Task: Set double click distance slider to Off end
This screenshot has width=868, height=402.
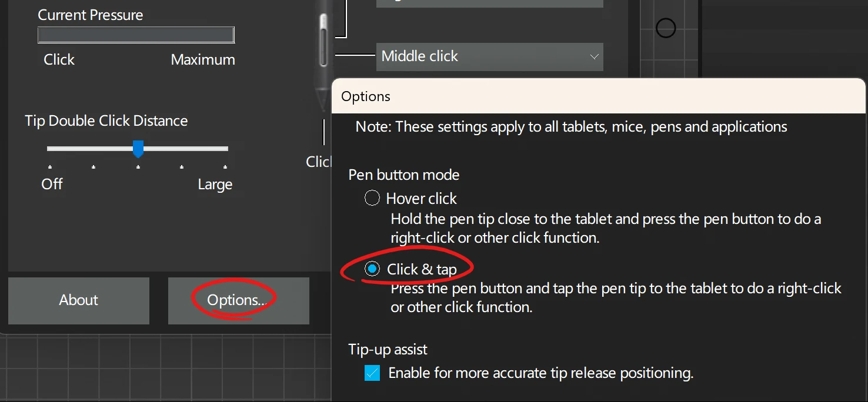Action: [49, 149]
